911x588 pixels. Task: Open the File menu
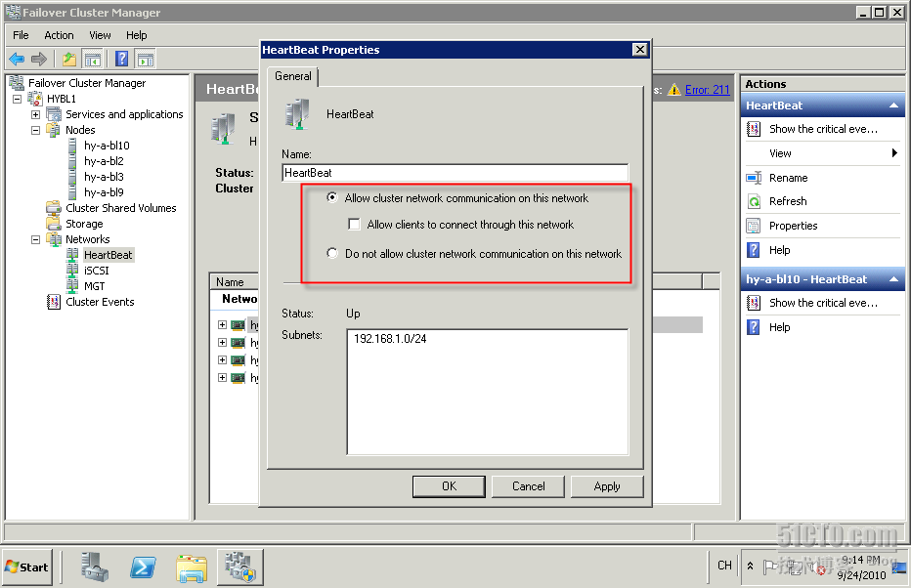[21, 35]
